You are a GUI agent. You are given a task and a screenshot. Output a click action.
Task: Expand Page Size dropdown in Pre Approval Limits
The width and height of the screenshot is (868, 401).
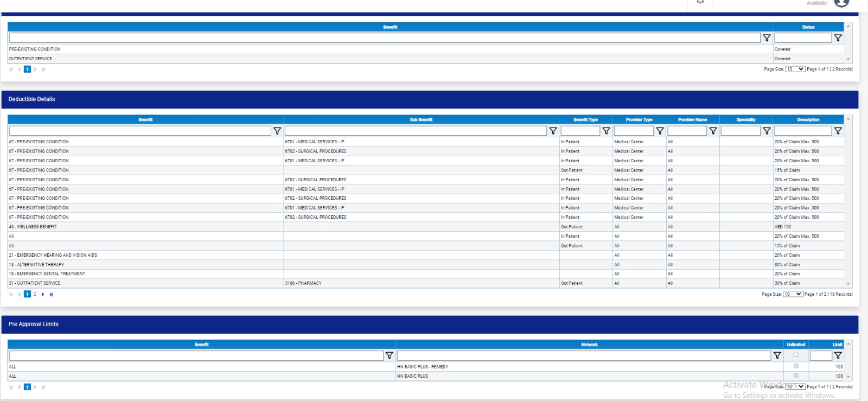pyautogui.click(x=795, y=387)
